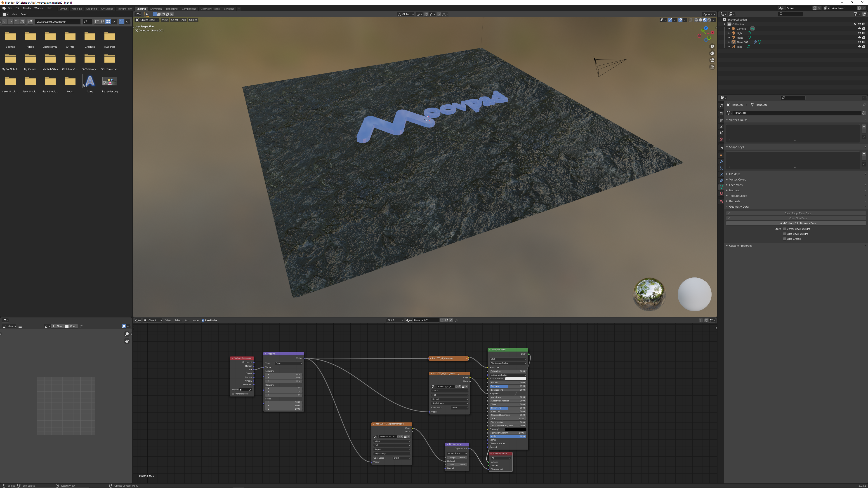Image resolution: width=868 pixels, height=488 pixels.
Task: Click the fake user shield icon
Action: click(x=441, y=320)
